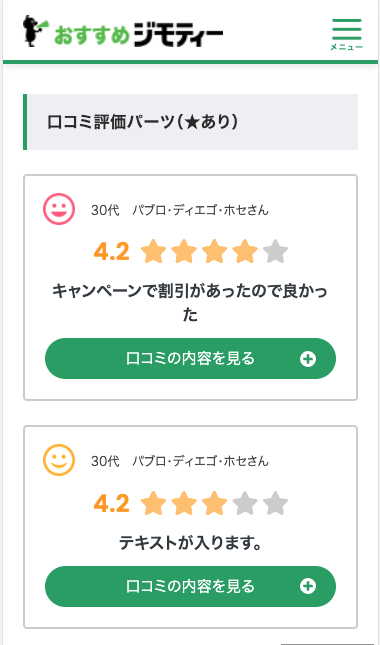Viewport: 380px width, 645px height.
Task: Click the 30代 reviewer name in first card
Action: click(180, 210)
